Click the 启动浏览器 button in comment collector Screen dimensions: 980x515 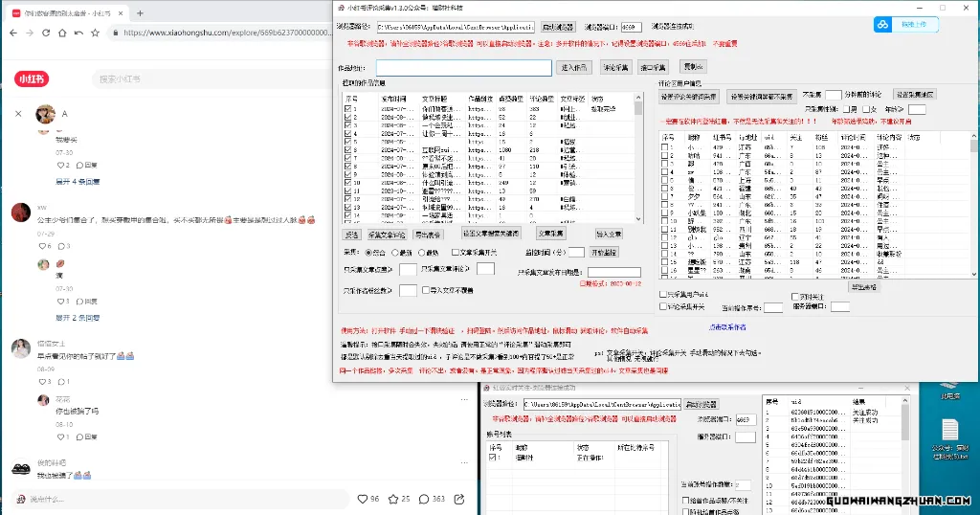click(x=558, y=27)
